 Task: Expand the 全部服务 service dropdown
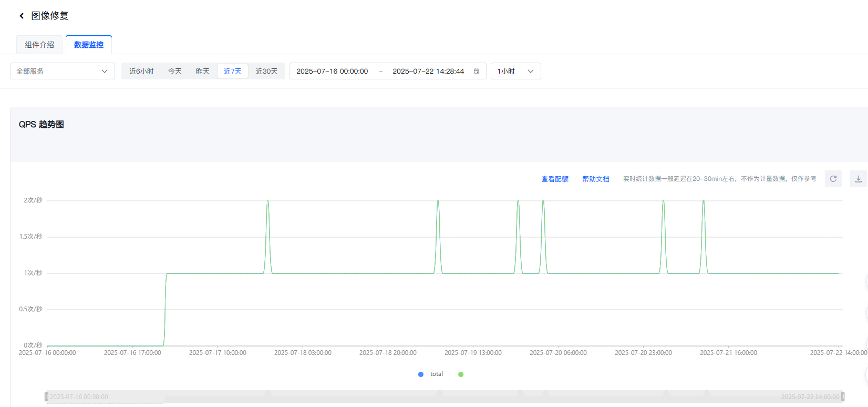point(62,71)
